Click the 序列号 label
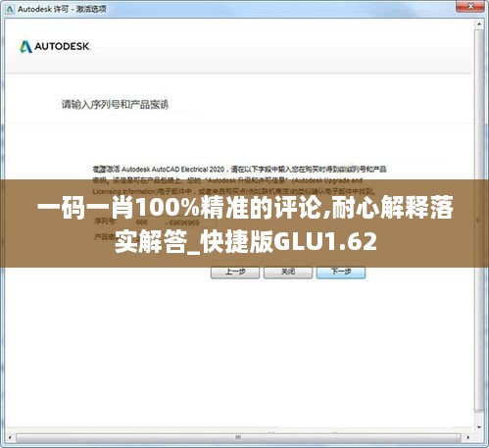This screenshot has height=448, width=489. coord(105,222)
